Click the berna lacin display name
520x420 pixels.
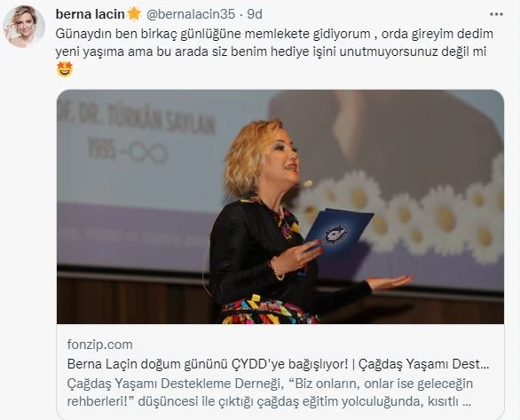pos(91,14)
